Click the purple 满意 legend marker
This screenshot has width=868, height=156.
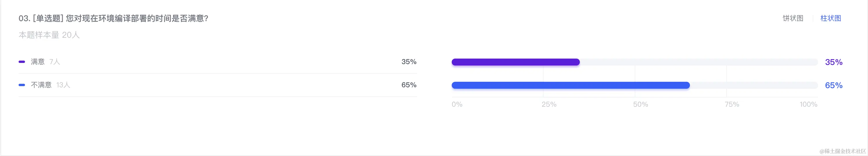pos(22,62)
